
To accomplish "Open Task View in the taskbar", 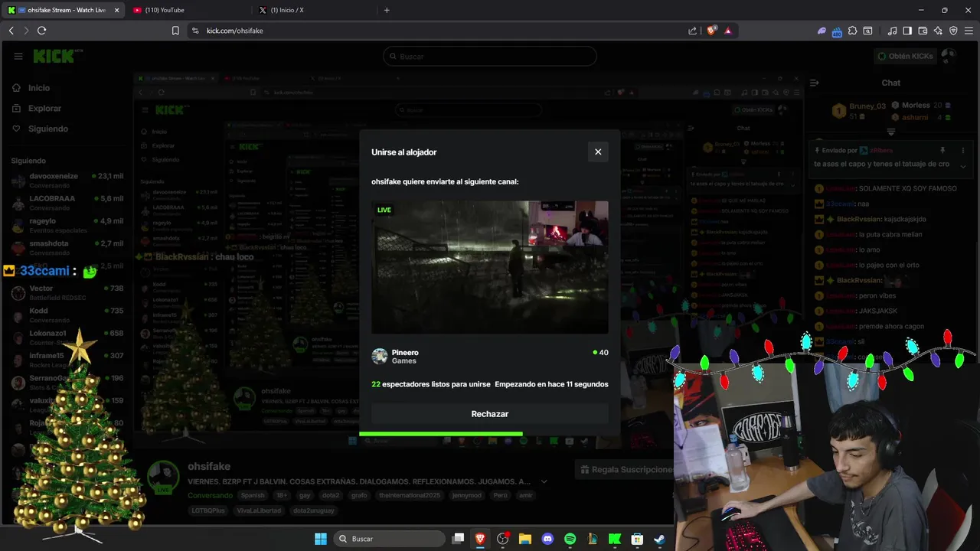I will point(458,539).
